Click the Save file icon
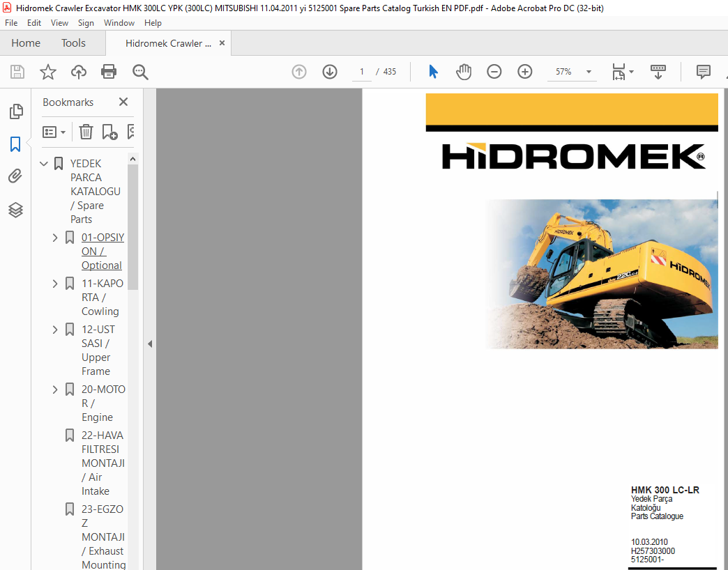The width and height of the screenshot is (728, 570). tap(17, 72)
